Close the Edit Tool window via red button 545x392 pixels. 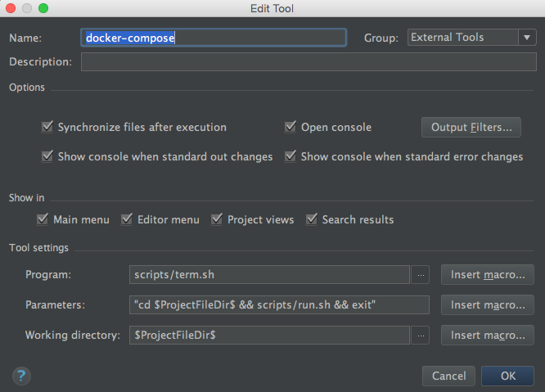pos(11,8)
